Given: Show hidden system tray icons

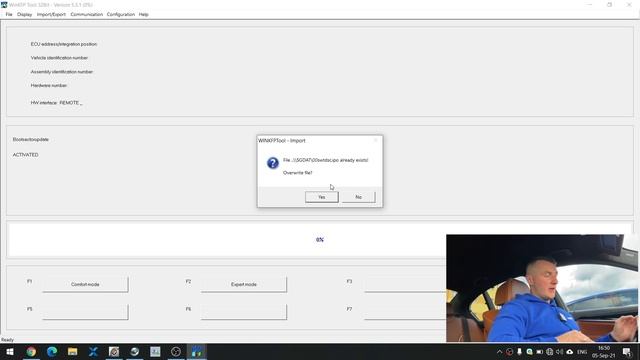Looking at the screenshot, I should (499, 351).
